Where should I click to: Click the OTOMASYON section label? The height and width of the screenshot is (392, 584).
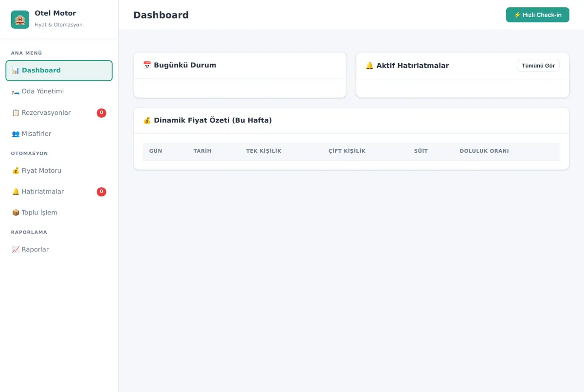[x=30, y=153]
